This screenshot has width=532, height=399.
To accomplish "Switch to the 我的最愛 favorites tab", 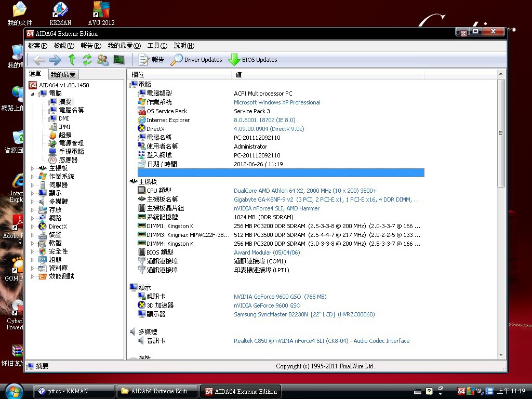I will [x=63, y=75].
